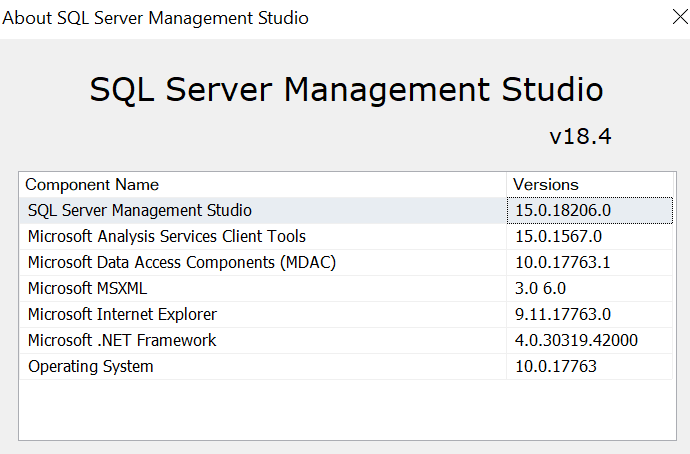Click the Component Name column header

click(263, 185)
